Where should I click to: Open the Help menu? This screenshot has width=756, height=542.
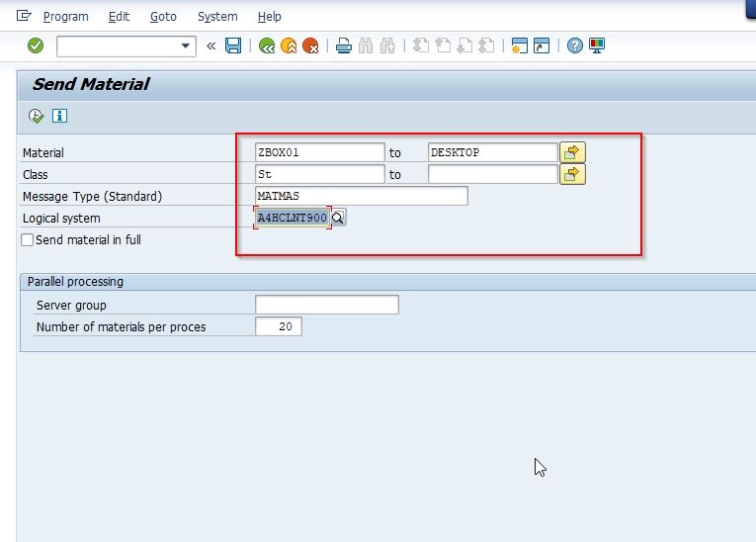[x=269, y=17]
